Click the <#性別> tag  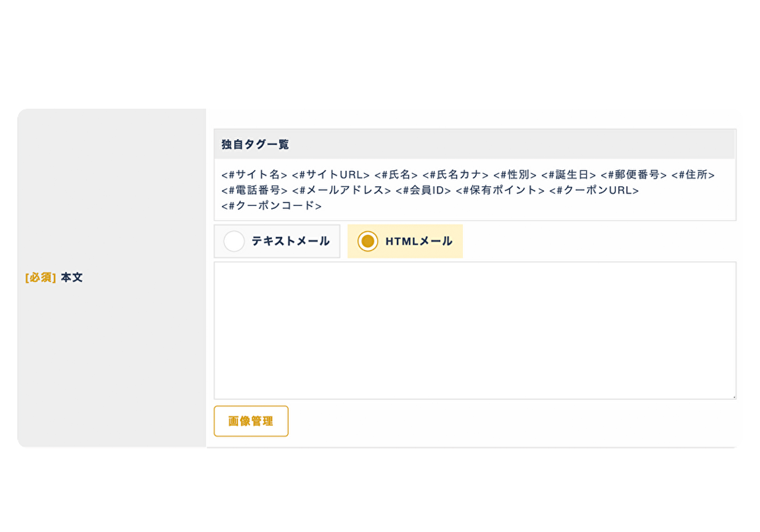point(515,175)
